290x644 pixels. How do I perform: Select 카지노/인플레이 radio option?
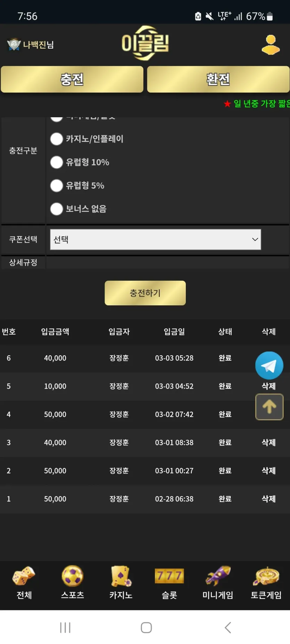point(57,139)
